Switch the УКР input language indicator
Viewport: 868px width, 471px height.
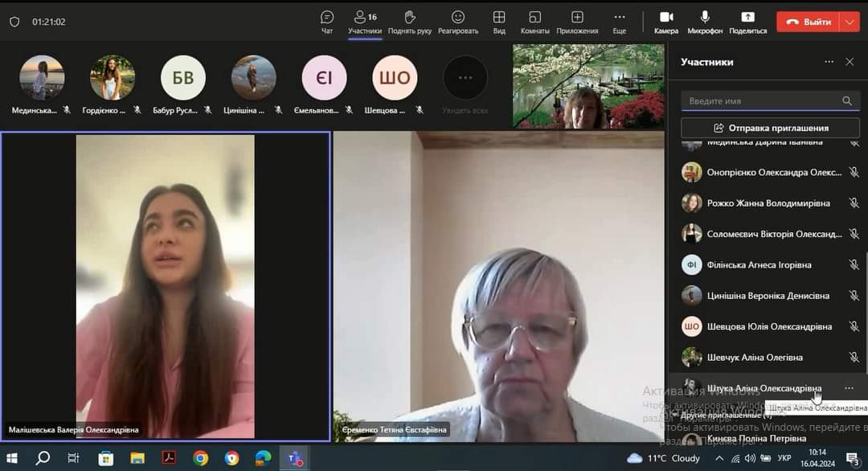tap(784, 458)
